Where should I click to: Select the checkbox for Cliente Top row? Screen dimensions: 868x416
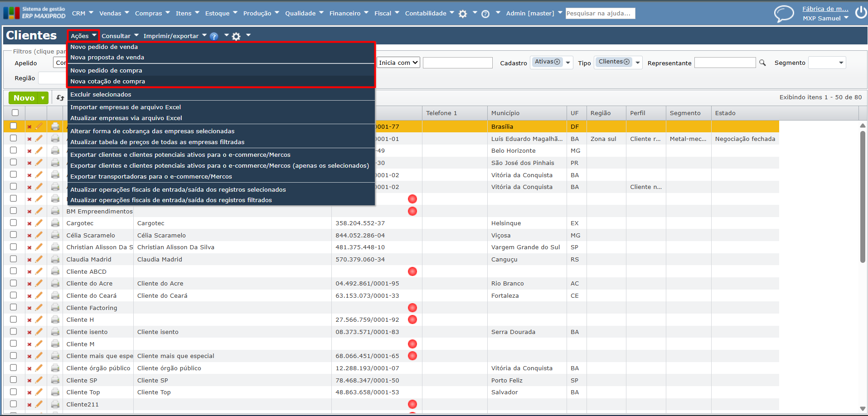14,392
